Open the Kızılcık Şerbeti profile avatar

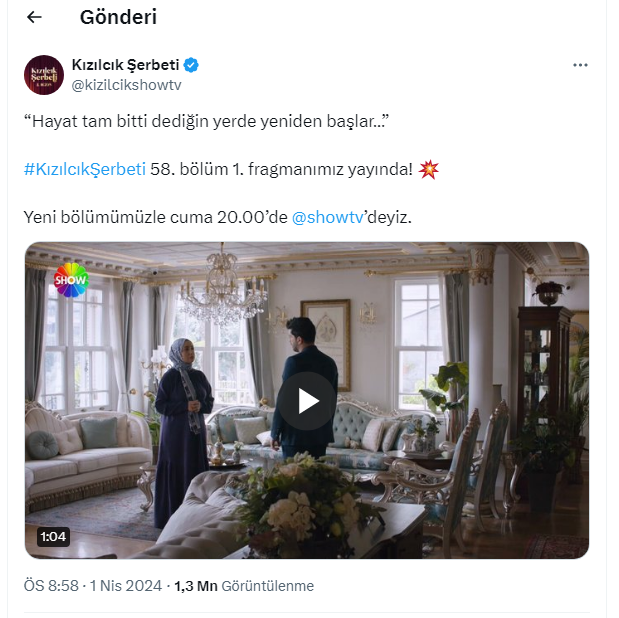(x=44, y=75)
